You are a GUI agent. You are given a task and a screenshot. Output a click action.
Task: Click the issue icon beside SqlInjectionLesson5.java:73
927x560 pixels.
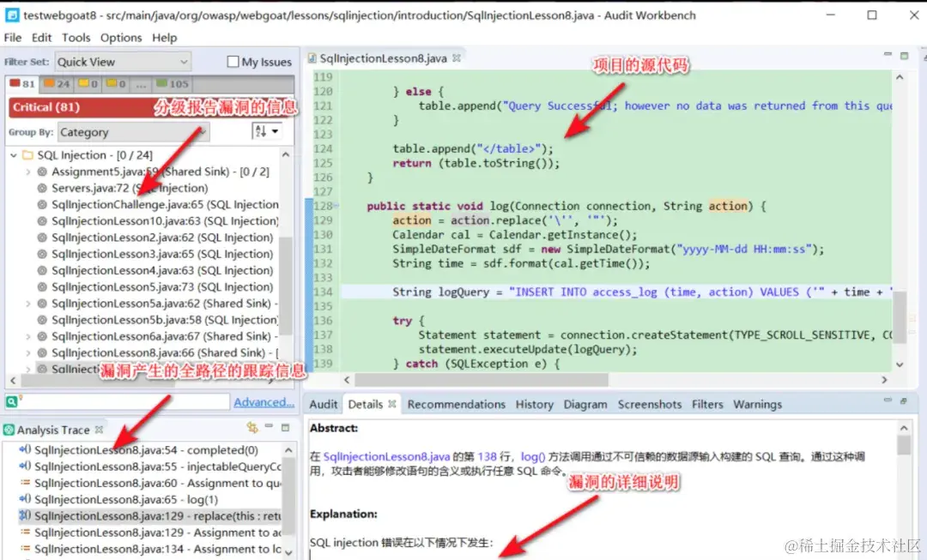pos(42,287)
